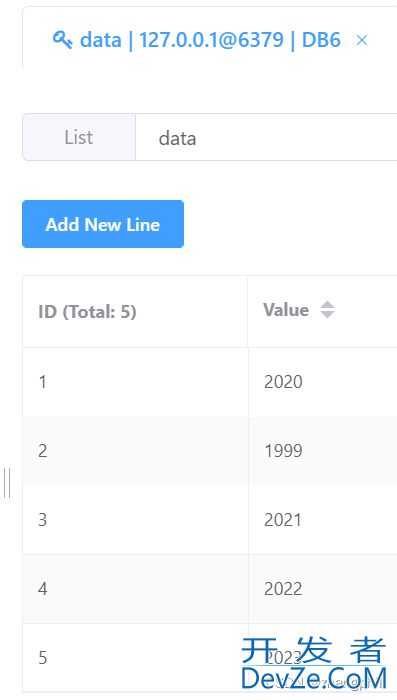Click the key icon in data tab

point(63,40)
